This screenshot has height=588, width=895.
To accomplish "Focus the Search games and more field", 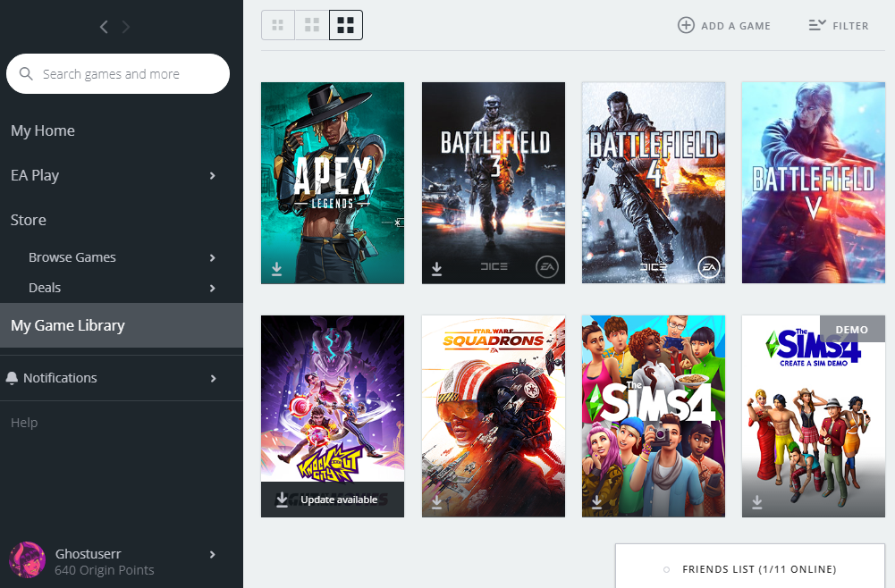I will [x=118, y=73].
